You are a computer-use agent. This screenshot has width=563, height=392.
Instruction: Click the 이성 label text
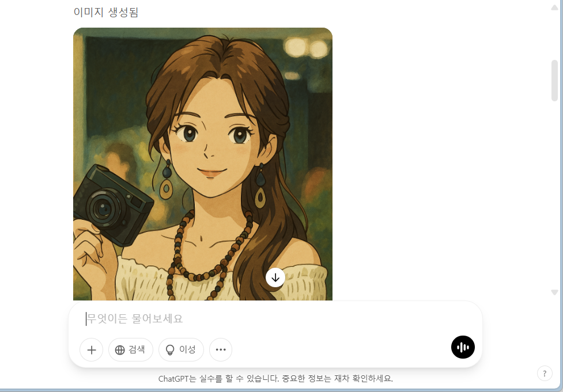pyautogui.click(x=187, y=349)
